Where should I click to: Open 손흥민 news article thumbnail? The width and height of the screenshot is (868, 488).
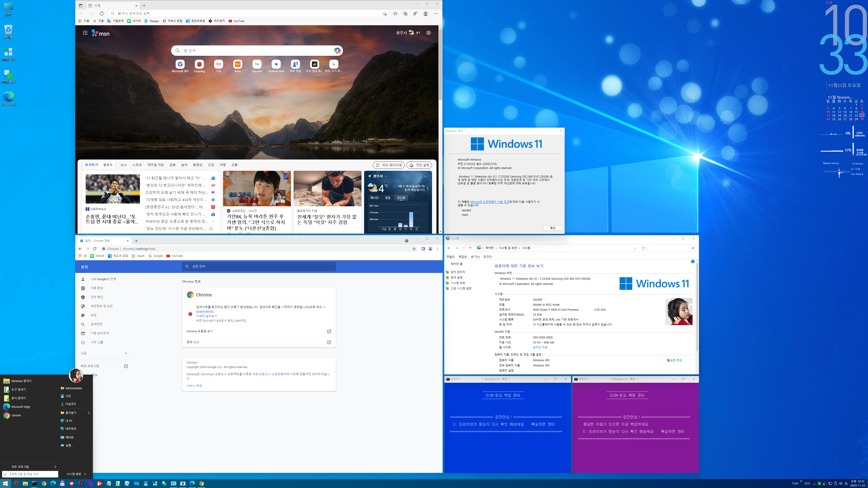click(x=113, y=189)
